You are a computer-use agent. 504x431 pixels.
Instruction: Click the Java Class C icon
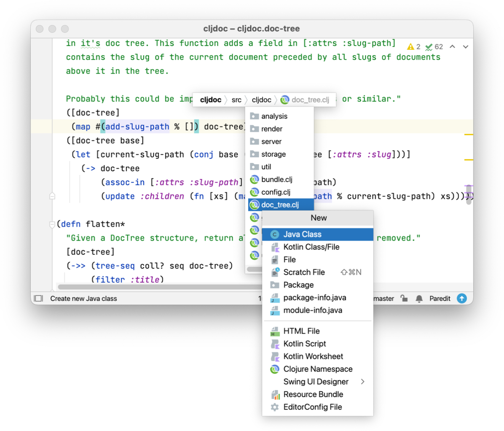tap(274, 234)
